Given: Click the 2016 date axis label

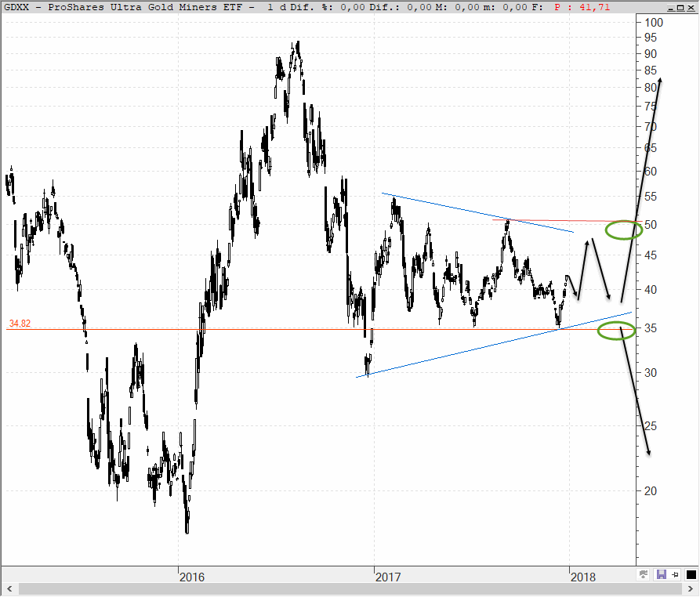Looking at the screenshot, I should pos(192,577).
